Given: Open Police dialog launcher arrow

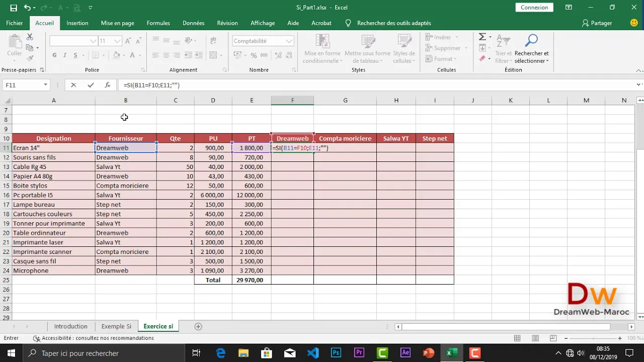Looking at the screenshot, I should [143, 70].
